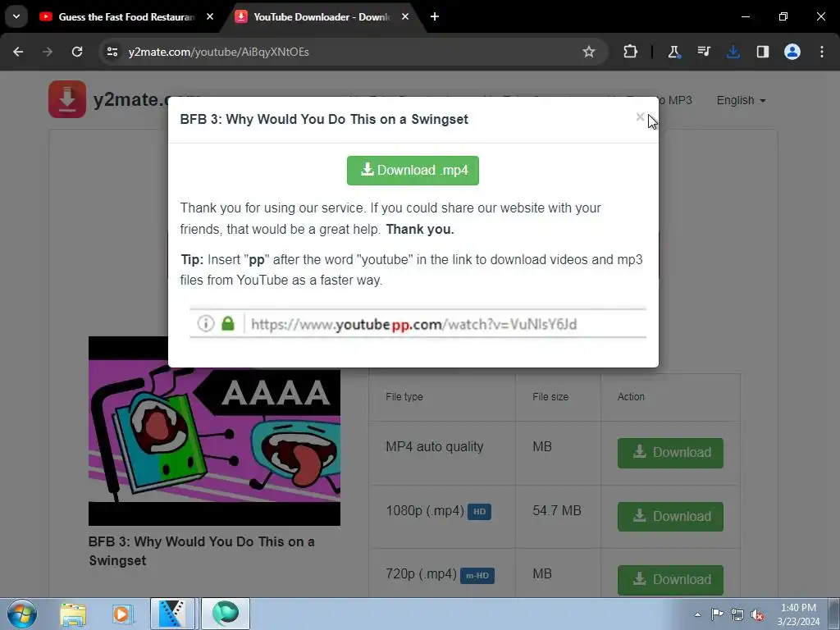840x630 pixels.
Task: Click the Action column header
Action: click(631, 397)
